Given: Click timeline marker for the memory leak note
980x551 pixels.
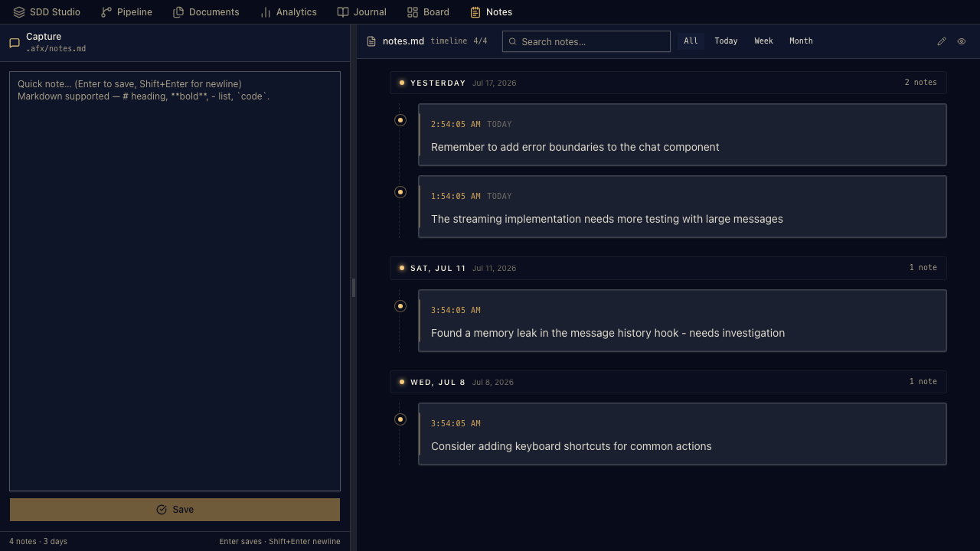Looking at the screenshot, I should click(x=400, y=306).
